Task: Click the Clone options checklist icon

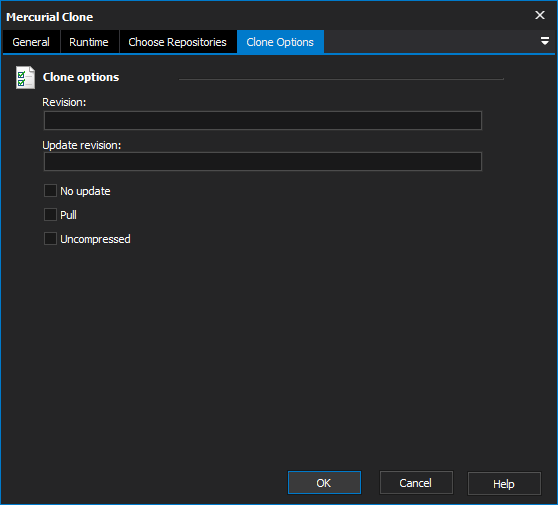Action: [x=25, y=78]
